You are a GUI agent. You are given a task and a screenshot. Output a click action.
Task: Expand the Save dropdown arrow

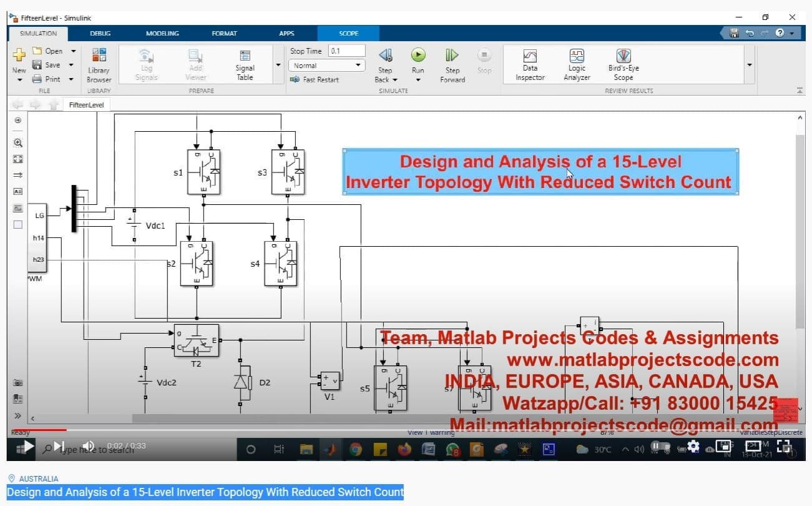tap(71, 65)
